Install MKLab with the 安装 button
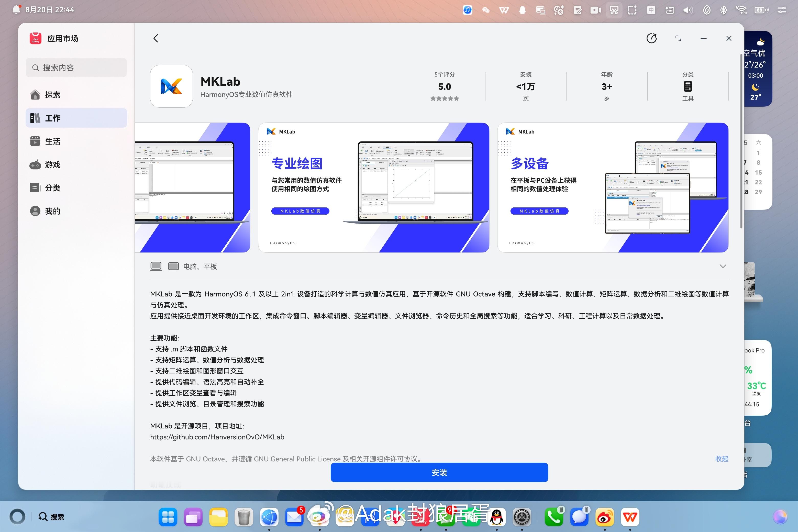798x532 pixels. pyautogui.click(x=439, y=472)
